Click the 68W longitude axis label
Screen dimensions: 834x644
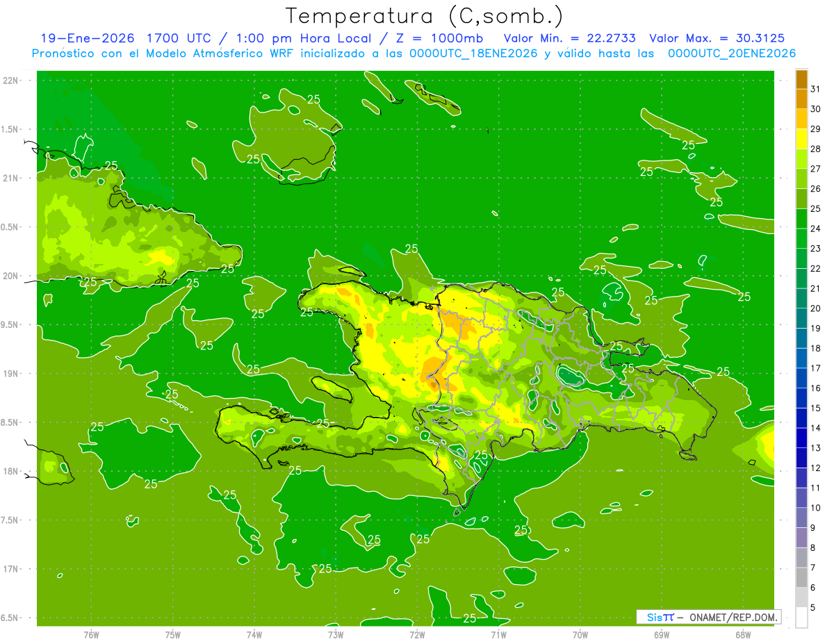(x=742, y=635)
